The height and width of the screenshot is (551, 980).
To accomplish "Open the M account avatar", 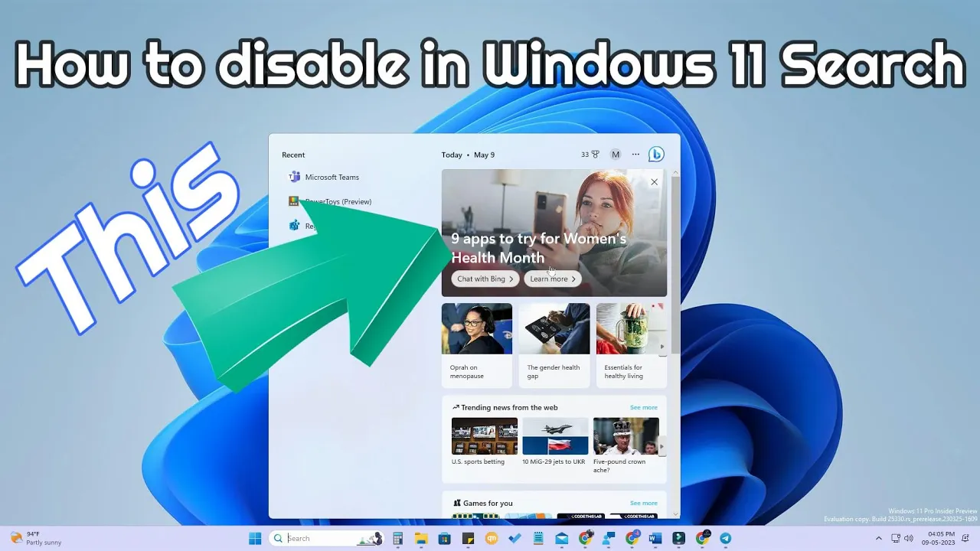I will click(616, 155).
